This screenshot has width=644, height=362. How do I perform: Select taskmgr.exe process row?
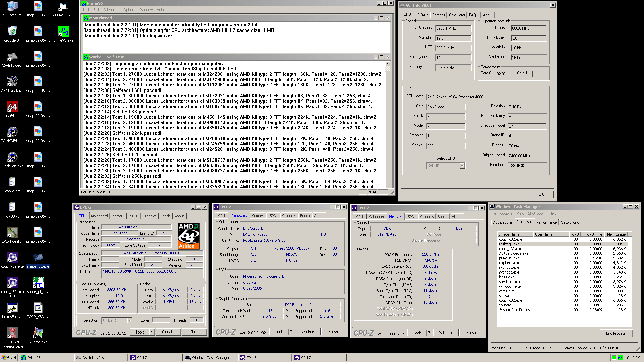pos(562,244)
